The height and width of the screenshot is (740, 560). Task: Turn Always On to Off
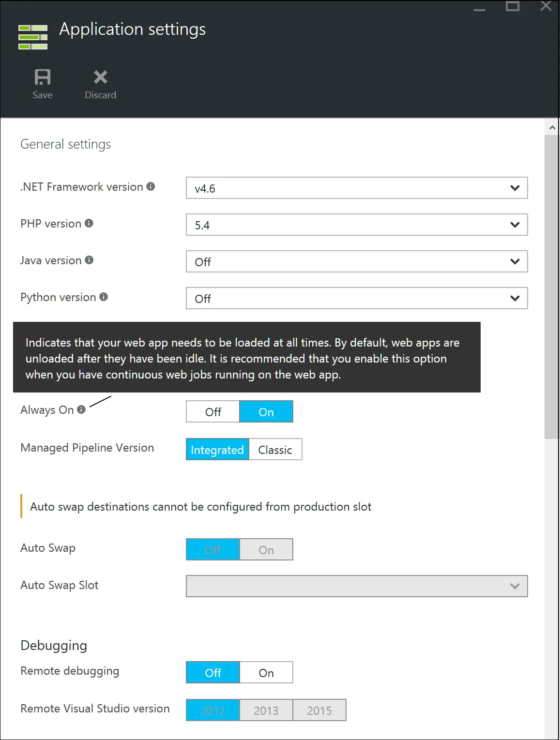213,412
